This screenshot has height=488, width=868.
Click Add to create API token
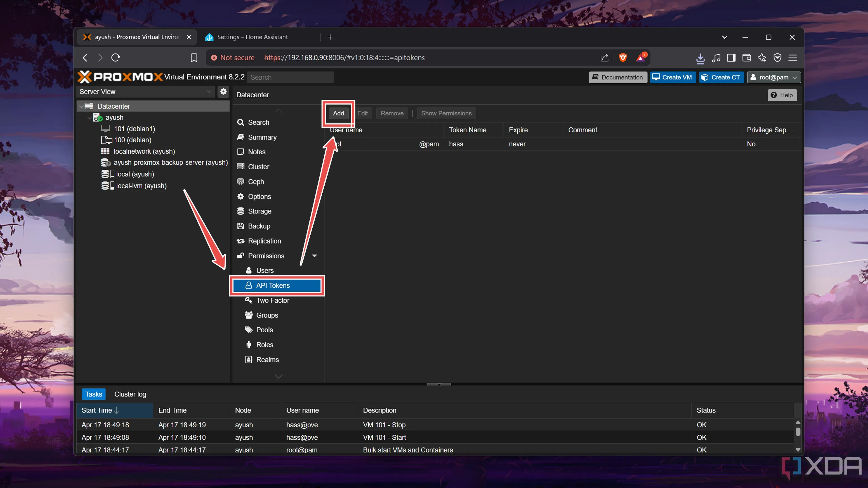coord(338,113)
